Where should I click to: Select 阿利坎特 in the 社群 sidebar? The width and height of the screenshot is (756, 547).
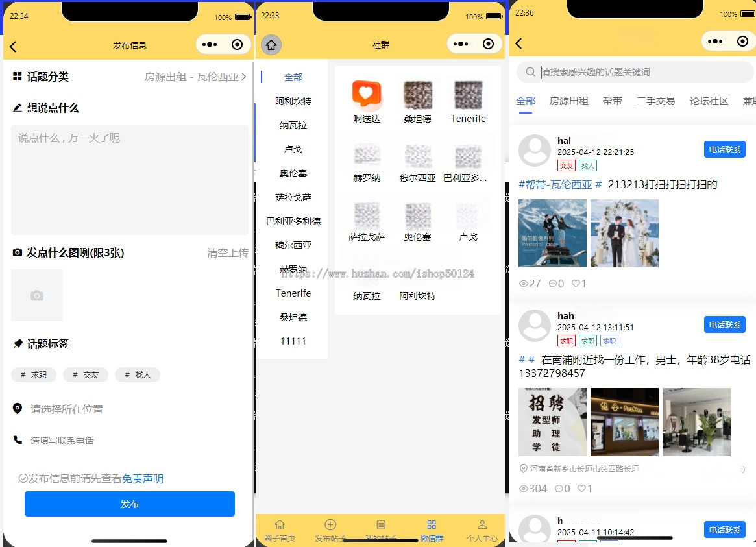293,101
